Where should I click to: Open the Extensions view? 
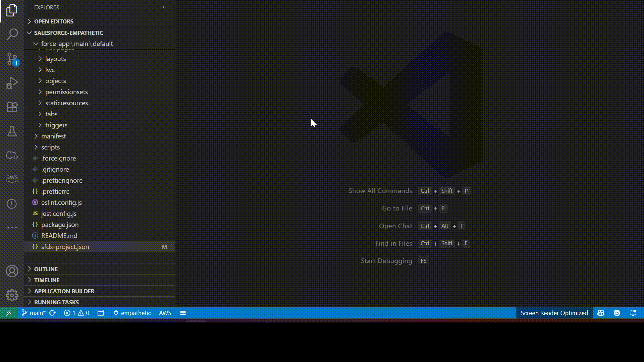(x=12, y=107)
